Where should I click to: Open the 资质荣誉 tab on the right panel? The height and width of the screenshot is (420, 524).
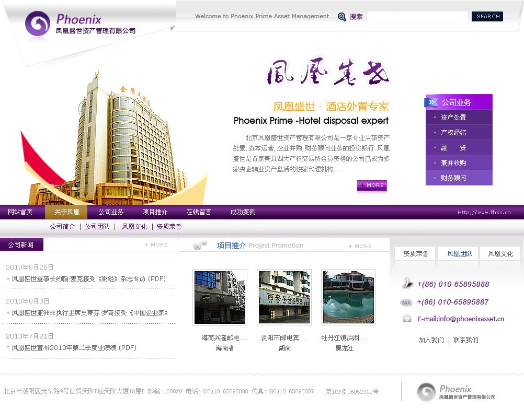tap(415, 254)
